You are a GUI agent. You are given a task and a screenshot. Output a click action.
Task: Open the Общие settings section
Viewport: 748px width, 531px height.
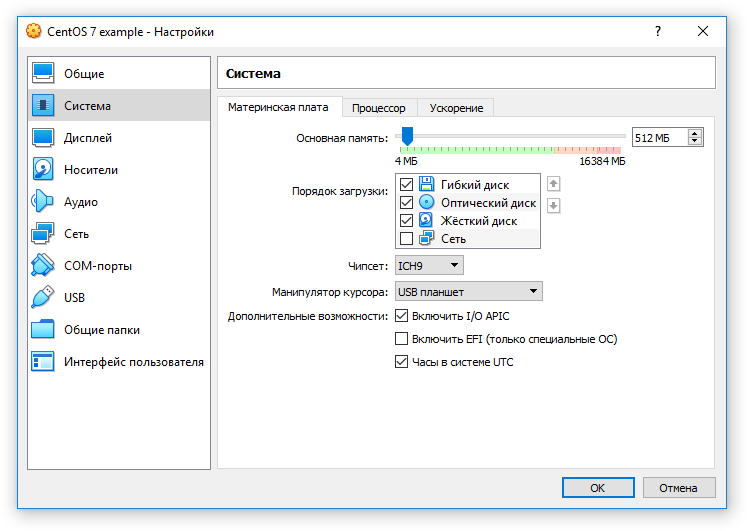(x=119, y=73)
